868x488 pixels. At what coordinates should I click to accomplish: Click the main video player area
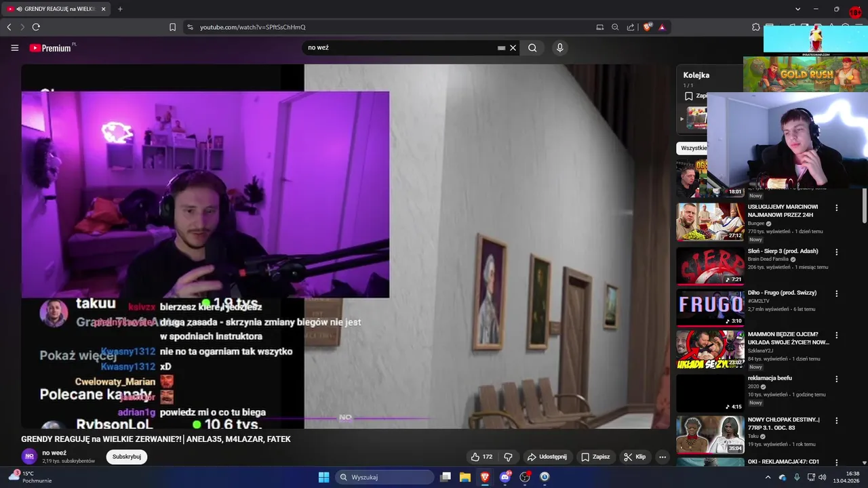[x=345, y=246]
